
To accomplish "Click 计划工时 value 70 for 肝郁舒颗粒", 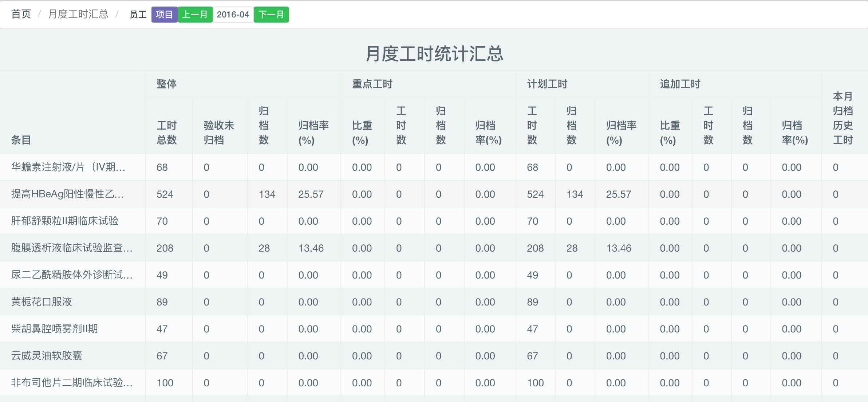I will point(532,221).
